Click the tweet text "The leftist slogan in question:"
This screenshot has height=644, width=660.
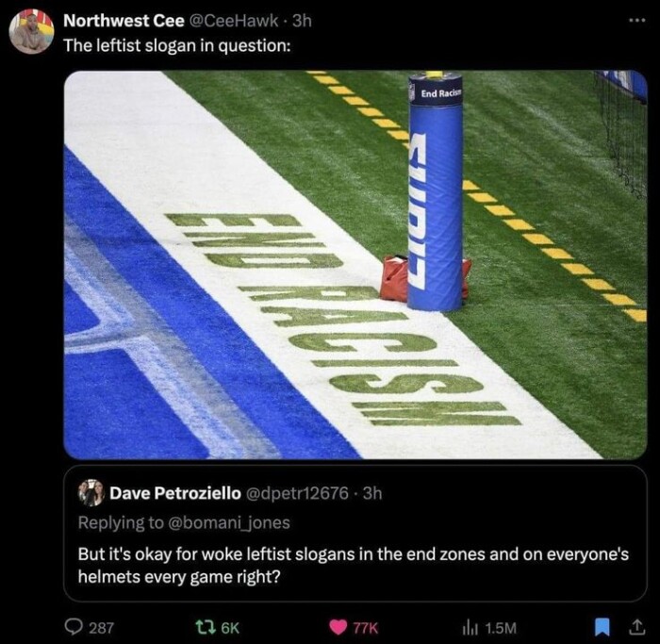click(176, 45)
